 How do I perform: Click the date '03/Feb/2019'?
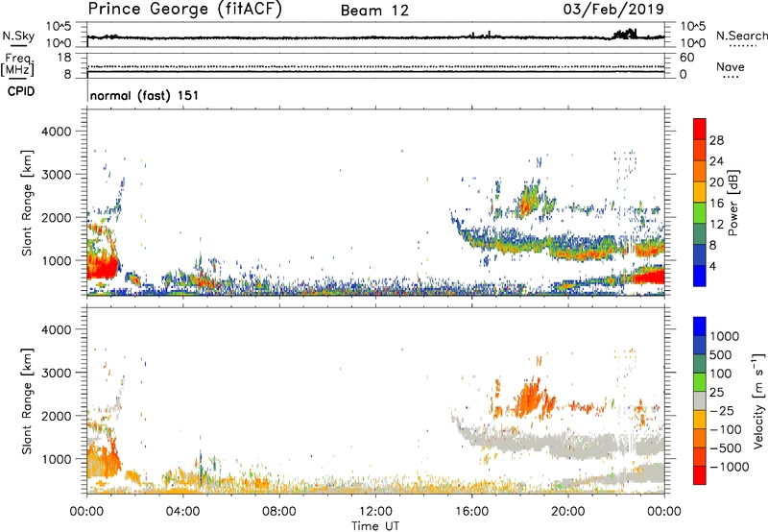(x=613, y=9)
